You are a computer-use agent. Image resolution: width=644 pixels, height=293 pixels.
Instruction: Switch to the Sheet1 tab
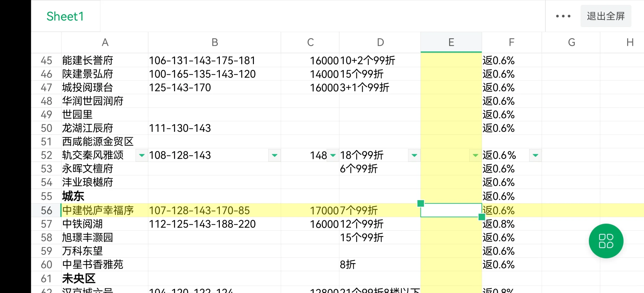65,16
